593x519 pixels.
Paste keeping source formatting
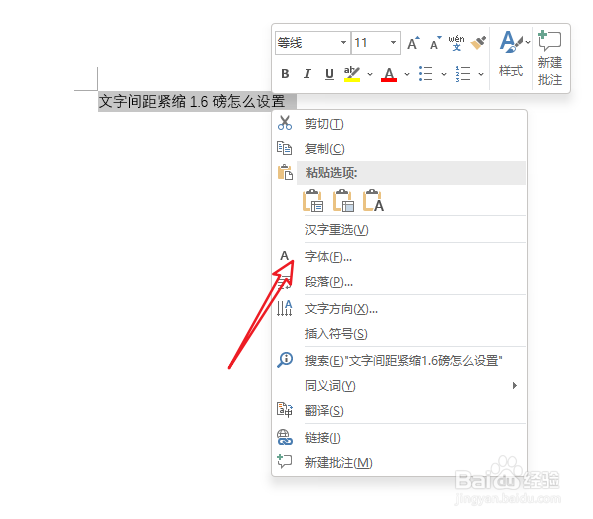click(313, 200)
